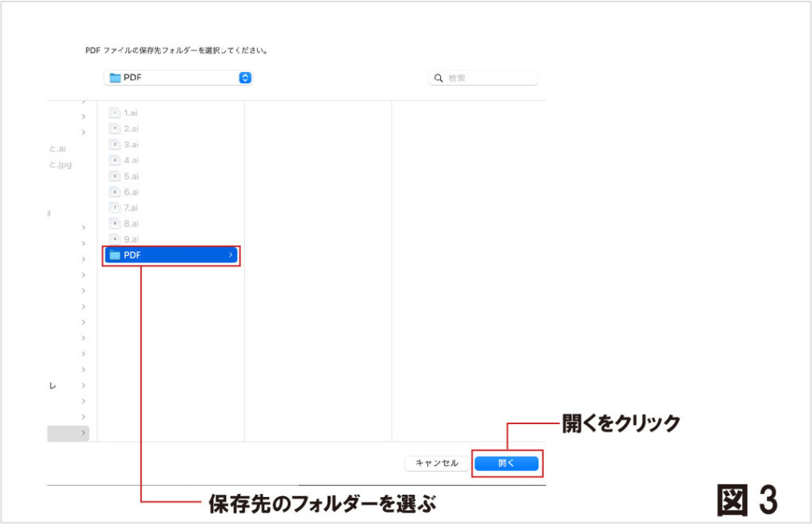This screenshot has height=524, width=812.
Task: Select the 8.ai file entry
Action: tap(131, 224)
